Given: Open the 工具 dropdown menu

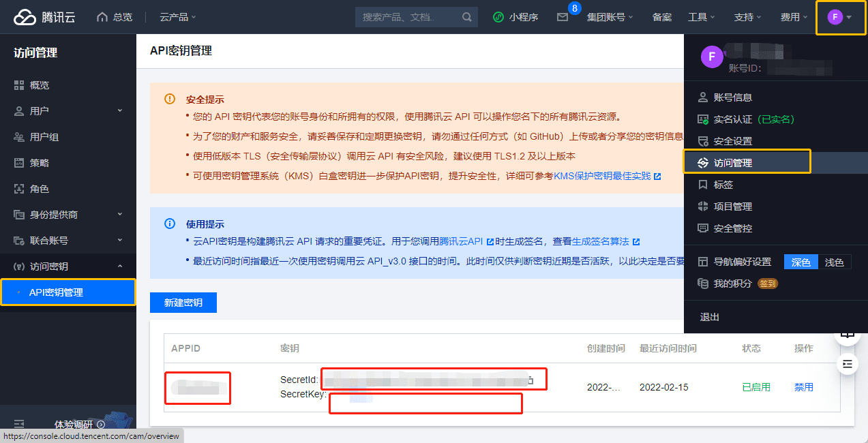Looking at the screenshot, I should [x=702, y=17].
